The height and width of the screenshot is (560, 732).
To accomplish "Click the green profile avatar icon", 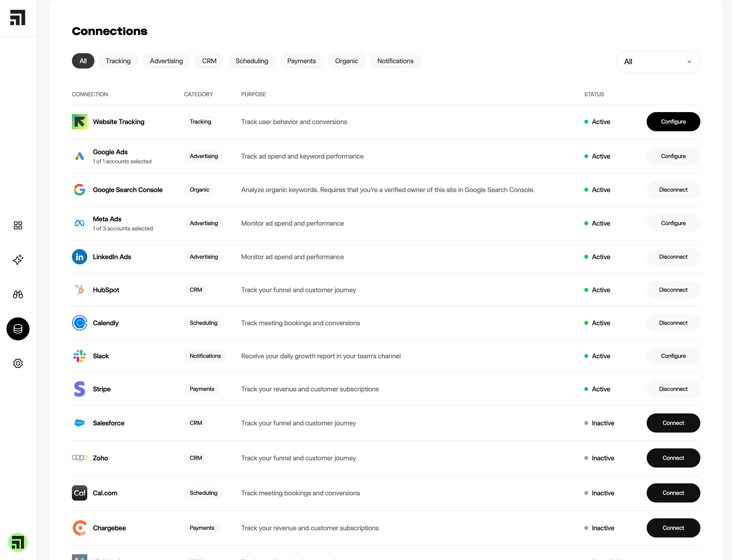I will coord(18,542).
